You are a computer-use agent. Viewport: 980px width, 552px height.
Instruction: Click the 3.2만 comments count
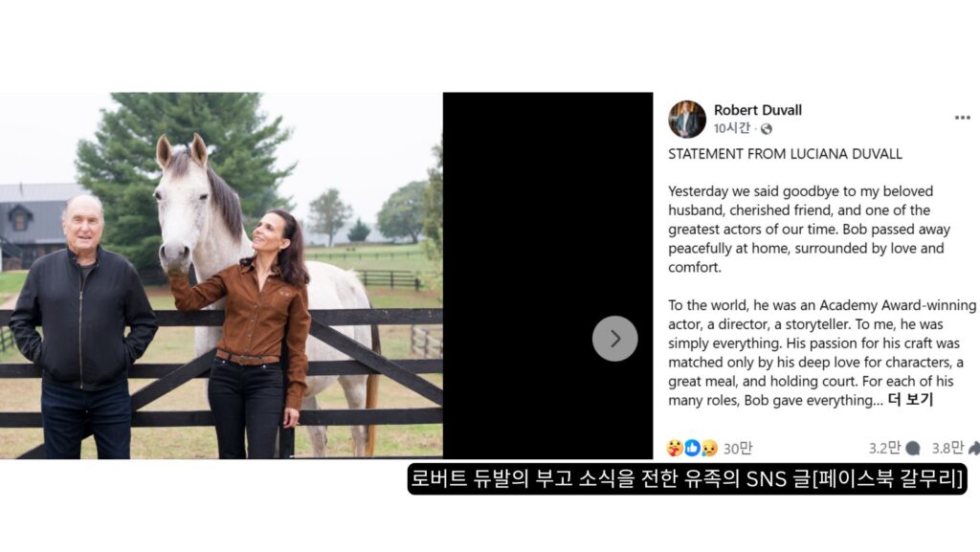click(883, 448)
